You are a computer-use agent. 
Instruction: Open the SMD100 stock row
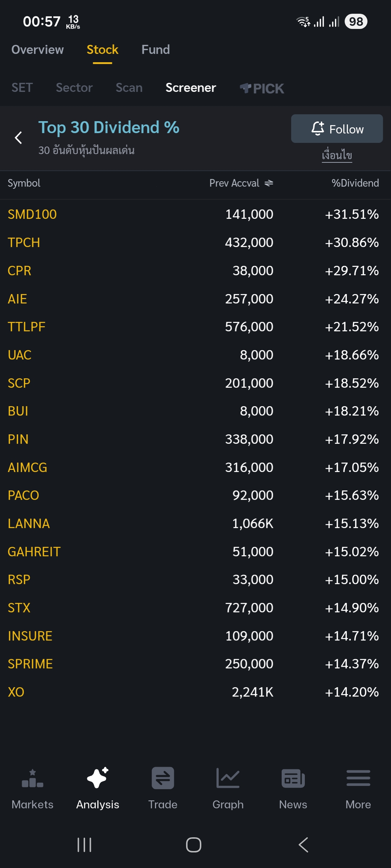click(32, 214)
